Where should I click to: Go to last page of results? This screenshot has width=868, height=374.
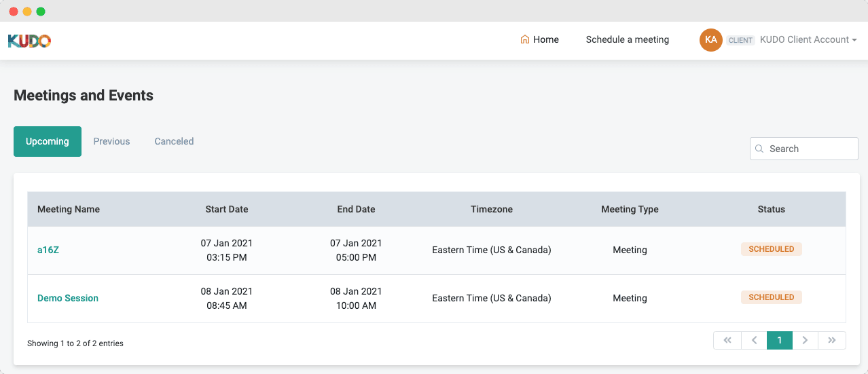coord(832,340)
